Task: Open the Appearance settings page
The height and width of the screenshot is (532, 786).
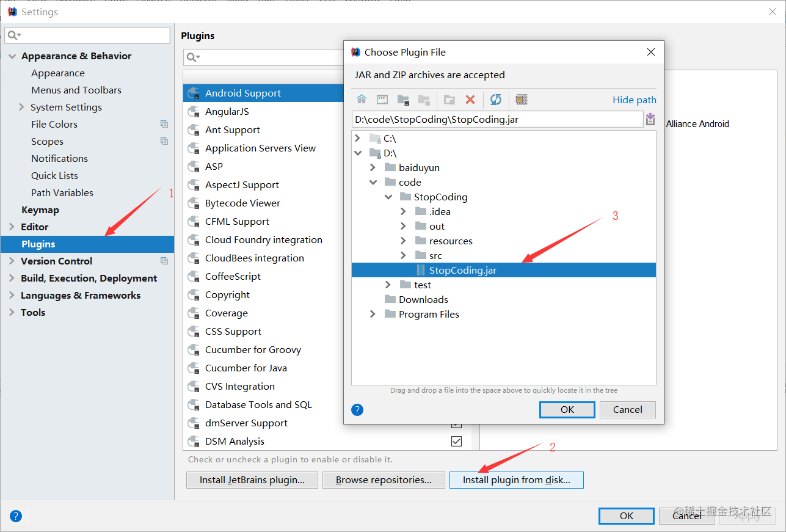Action: tap(58, 73)
